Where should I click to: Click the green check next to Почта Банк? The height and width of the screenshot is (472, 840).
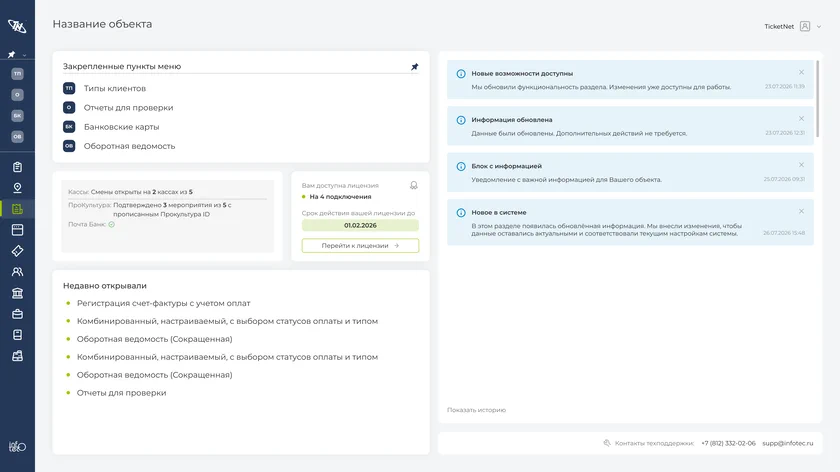coord(111,224)
